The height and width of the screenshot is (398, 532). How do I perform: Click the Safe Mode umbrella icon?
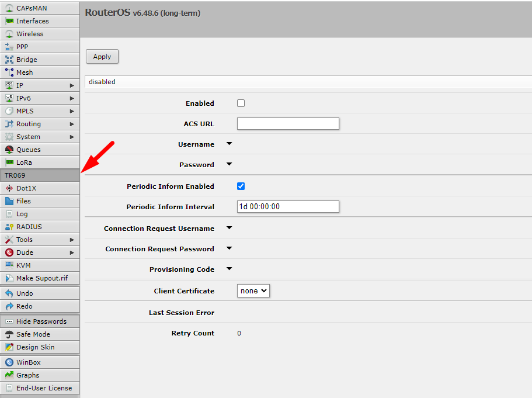(x=9, y=334)
